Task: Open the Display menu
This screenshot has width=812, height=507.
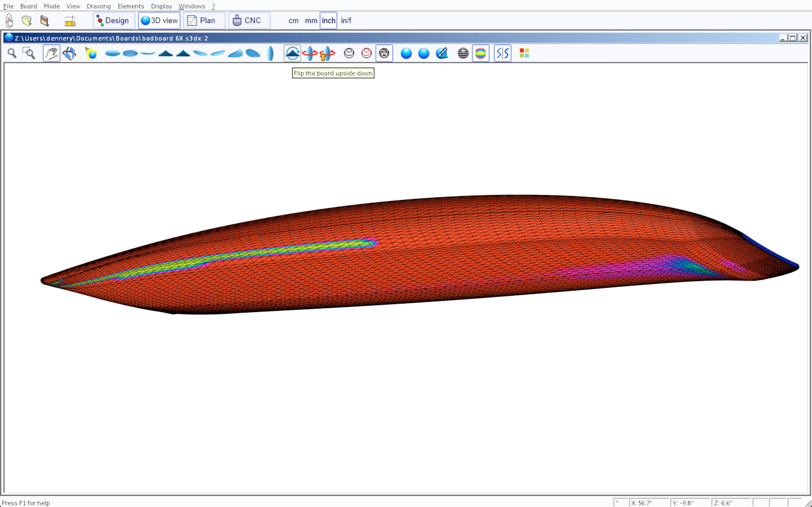Action: coord(161,6)
